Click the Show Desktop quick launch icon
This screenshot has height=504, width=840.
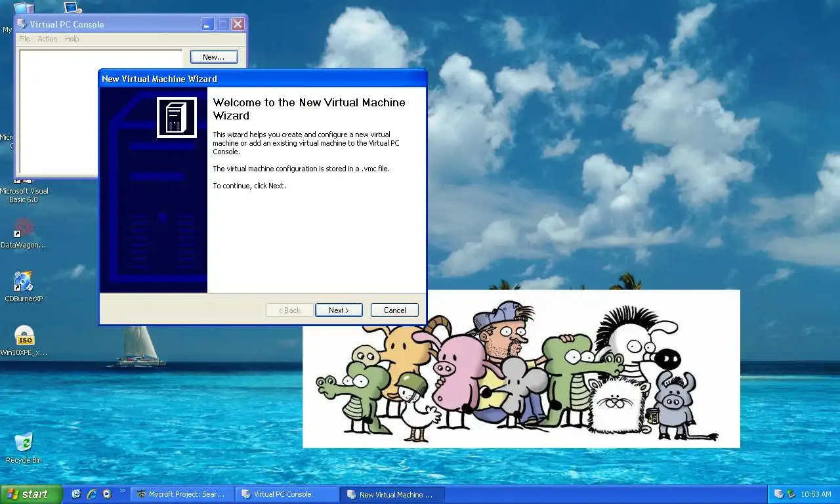(x=76, y=494)
